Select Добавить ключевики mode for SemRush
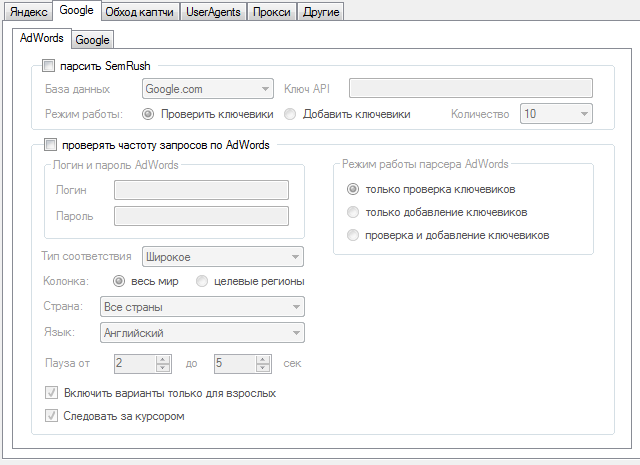The width and height of the screenshot is (640, 465). tap(290, 114)
